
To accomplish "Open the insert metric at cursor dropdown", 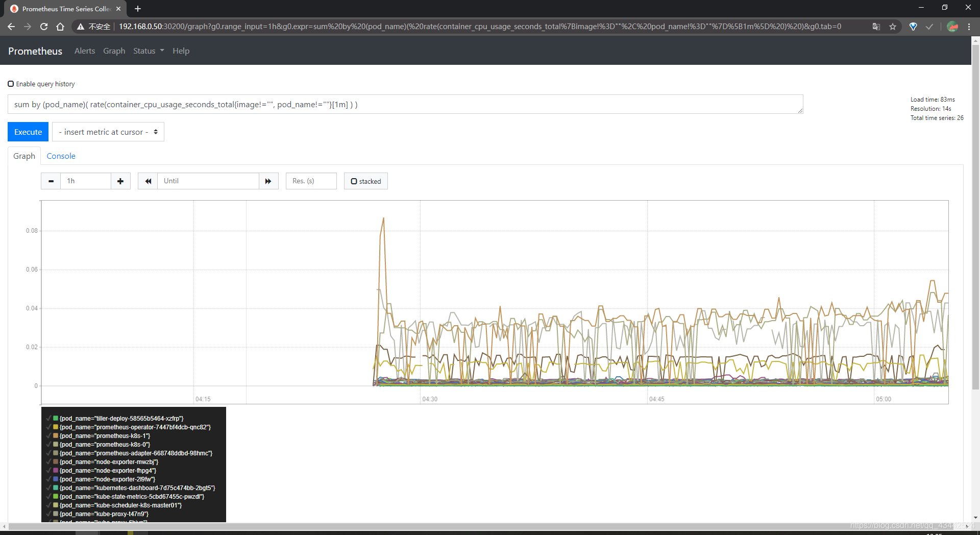I will pyautogui.click(x=108, y=132).
